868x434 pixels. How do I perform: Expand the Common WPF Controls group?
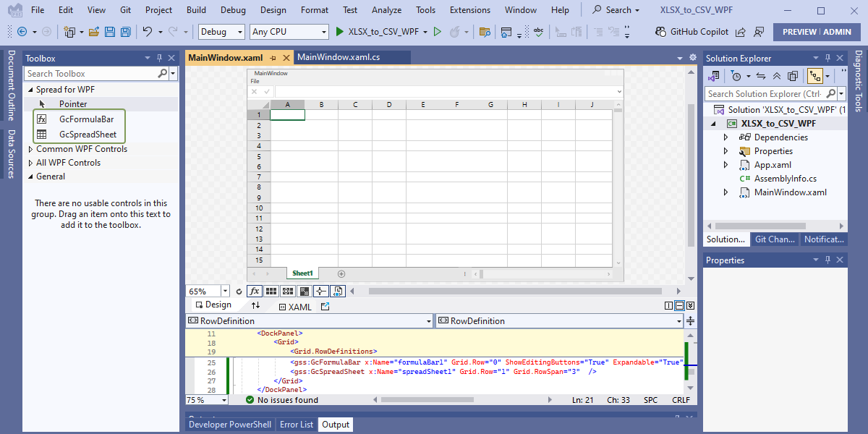[30, 149]
